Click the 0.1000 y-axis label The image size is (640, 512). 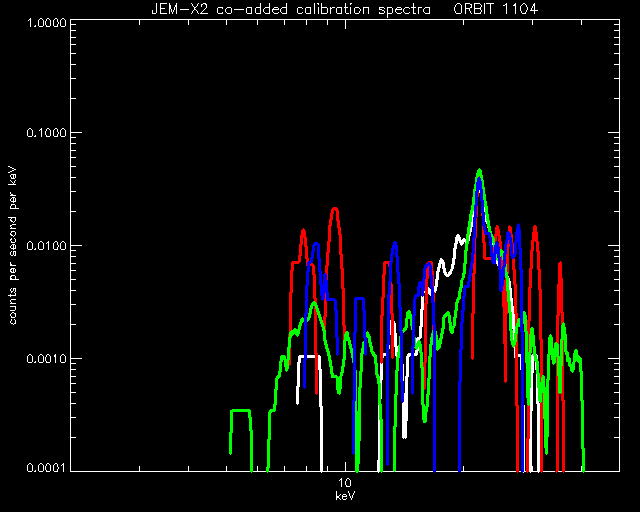(46, 133)
